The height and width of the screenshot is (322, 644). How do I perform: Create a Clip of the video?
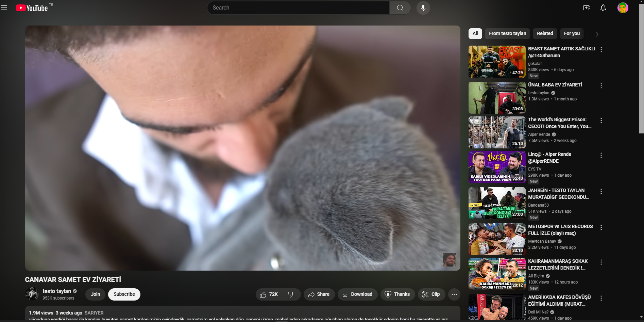click(x=431, y=294)
